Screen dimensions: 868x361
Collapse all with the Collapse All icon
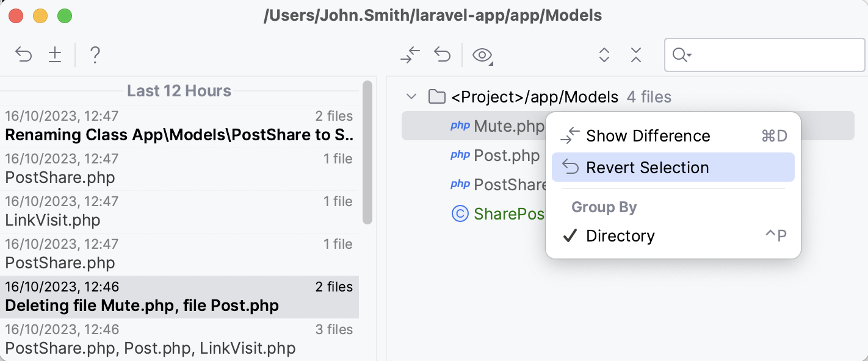click(x=636, y=55)
